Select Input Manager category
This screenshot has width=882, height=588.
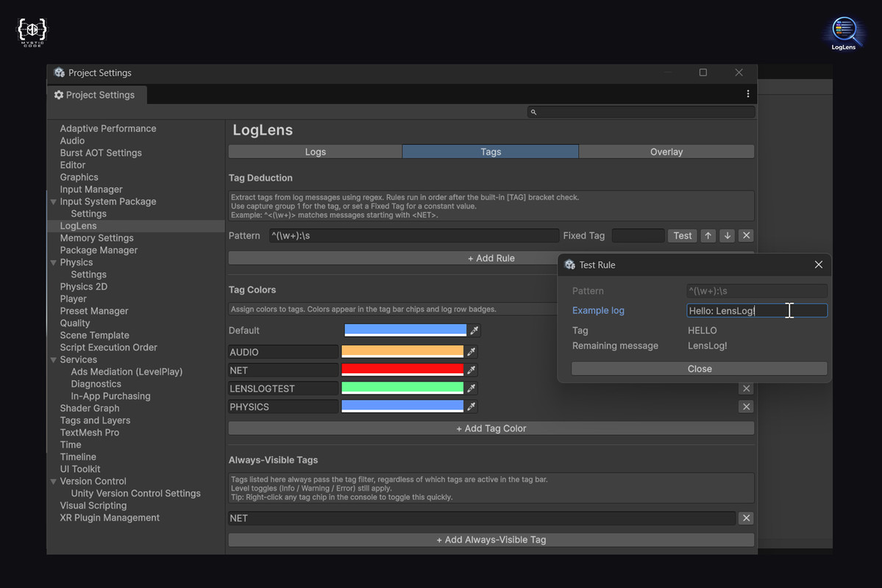(x=91, y=190)
